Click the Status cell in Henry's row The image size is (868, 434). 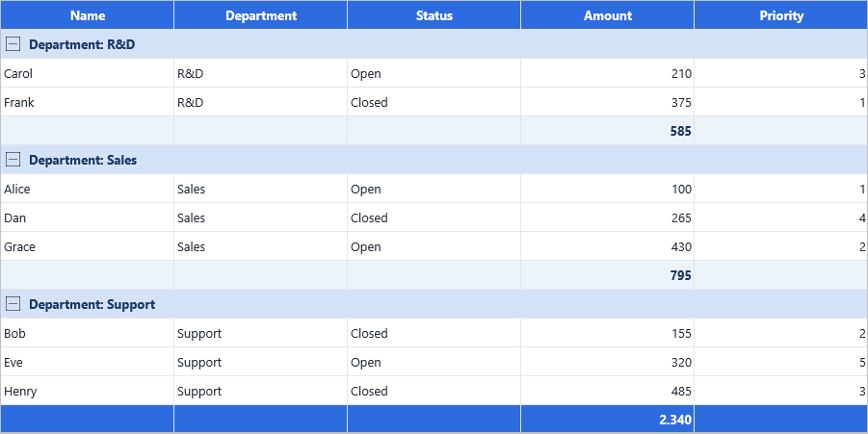434,391
